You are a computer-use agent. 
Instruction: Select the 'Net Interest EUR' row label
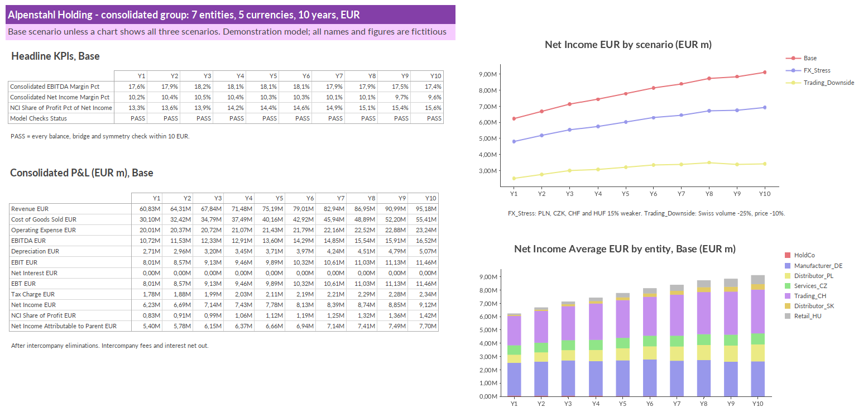click(70, 273)
